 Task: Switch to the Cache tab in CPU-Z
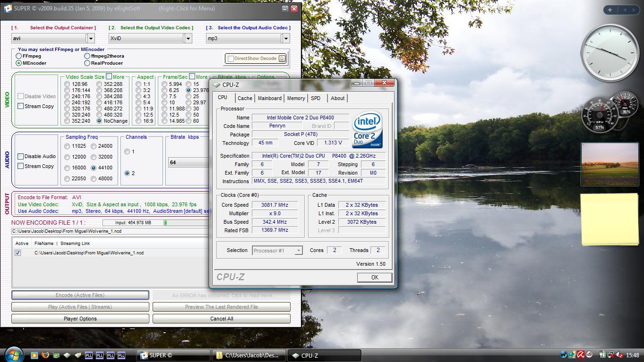(x=245, y=98)
